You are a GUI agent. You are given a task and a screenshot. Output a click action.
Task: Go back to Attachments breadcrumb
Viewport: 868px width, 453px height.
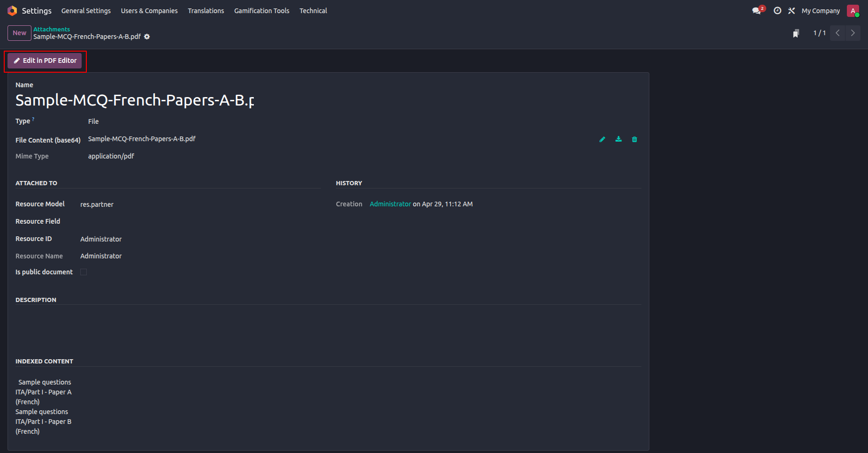(x=52, y=29)
